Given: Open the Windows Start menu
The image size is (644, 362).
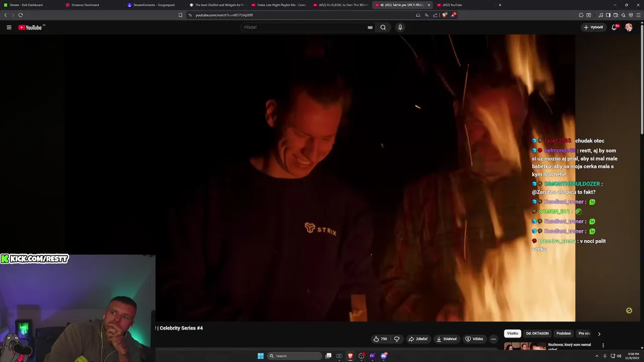Looking at the screenshot, I should pos(261,356).
